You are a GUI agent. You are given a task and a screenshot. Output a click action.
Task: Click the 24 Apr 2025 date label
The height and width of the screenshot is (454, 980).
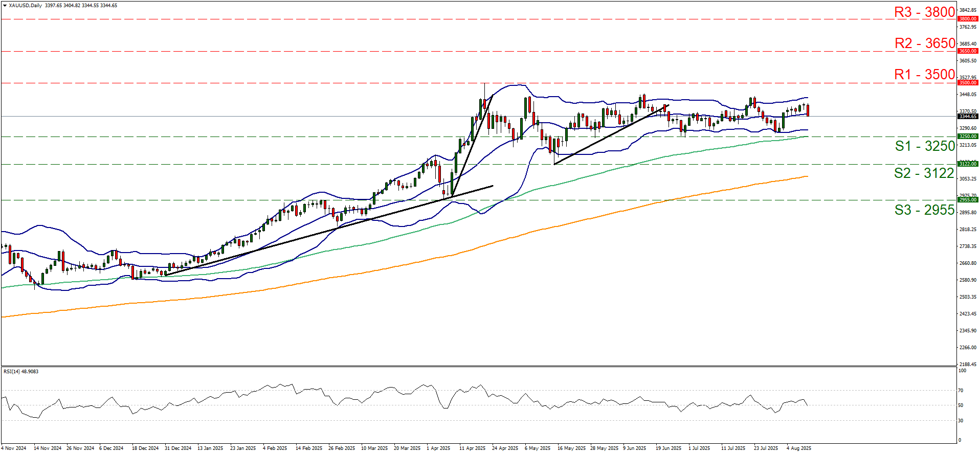click(x=505, y=448)
